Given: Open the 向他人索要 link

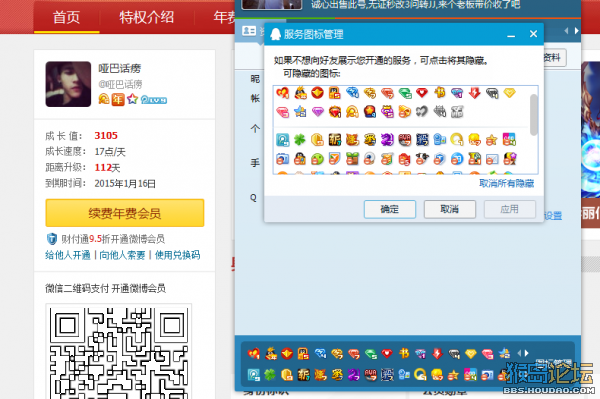Looking at the screenshot, I should click(x=122, y=255).
